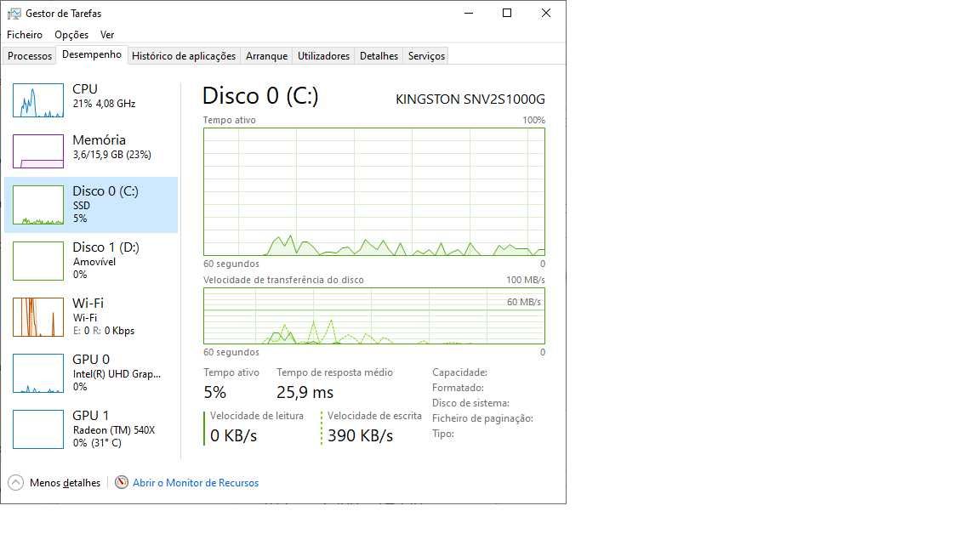The height and width of the screenshot is (551, 980).
Task: Click the 0 KB/s read speed value
Action: pyautogui.click(x=233, y=435)
